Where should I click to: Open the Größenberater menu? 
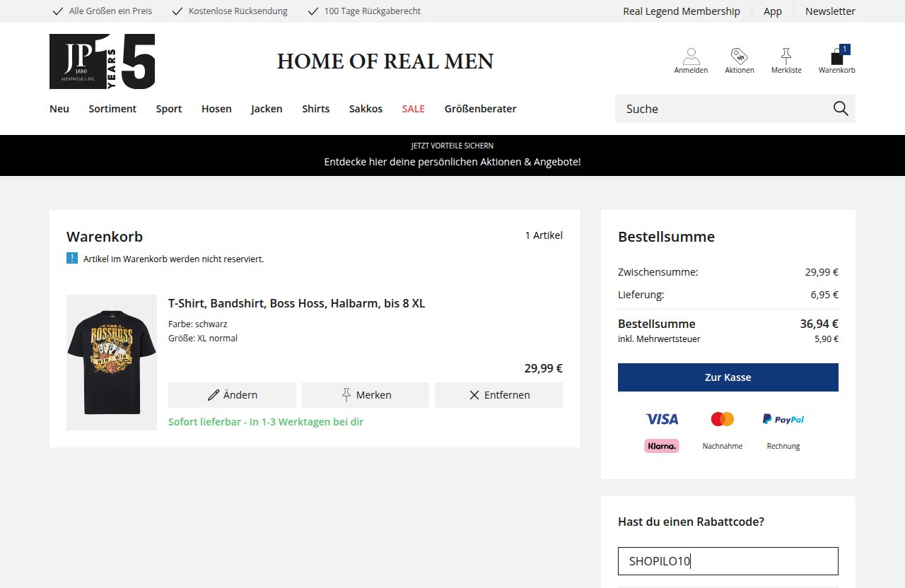[481, 109]
